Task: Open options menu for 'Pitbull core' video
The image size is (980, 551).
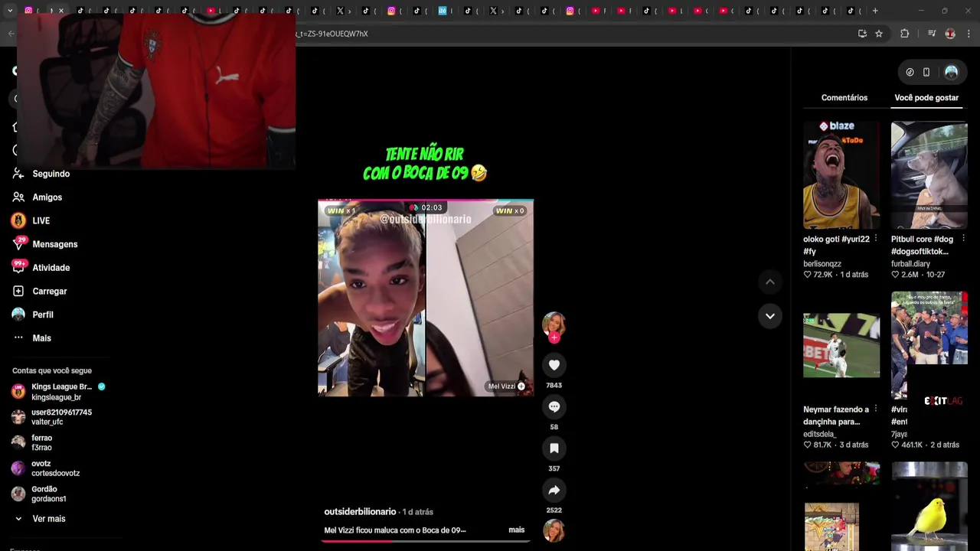Action: tap(964, 239)
